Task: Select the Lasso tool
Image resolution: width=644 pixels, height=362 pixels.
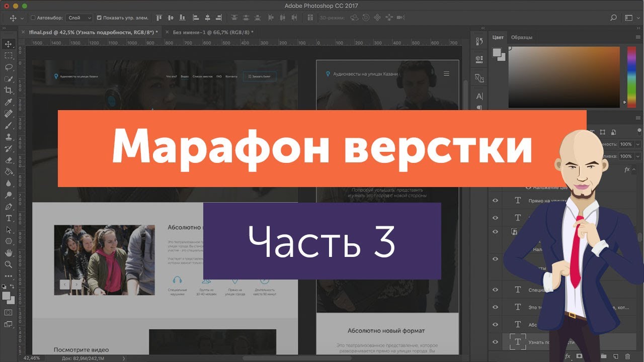Action: pyautogui.click(x=8, y=67)
